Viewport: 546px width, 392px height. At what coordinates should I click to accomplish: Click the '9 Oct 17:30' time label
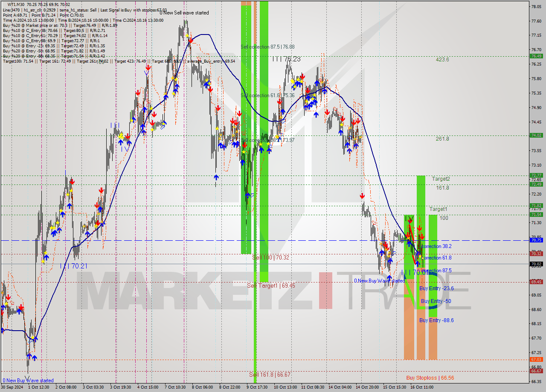(x=258, y=387)
